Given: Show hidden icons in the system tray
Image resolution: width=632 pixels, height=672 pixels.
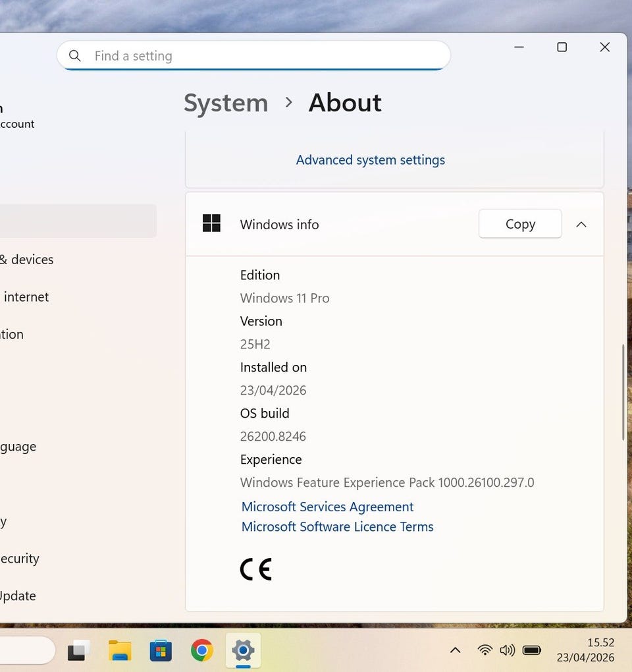Looking at the screenshot, I should click(x=455, y=650).
